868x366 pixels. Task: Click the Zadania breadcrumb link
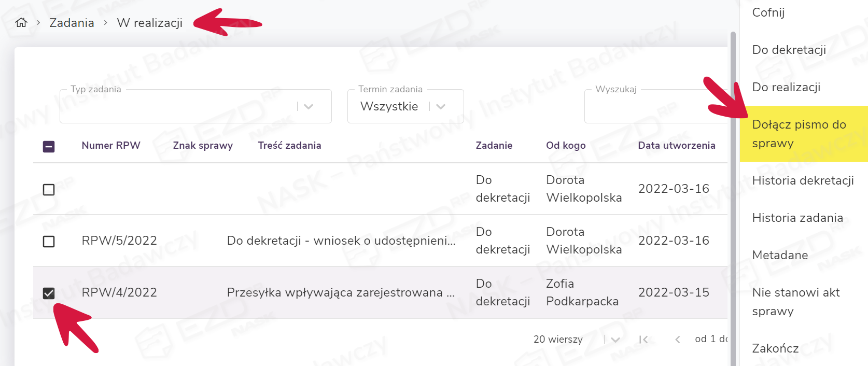[72, 23]
